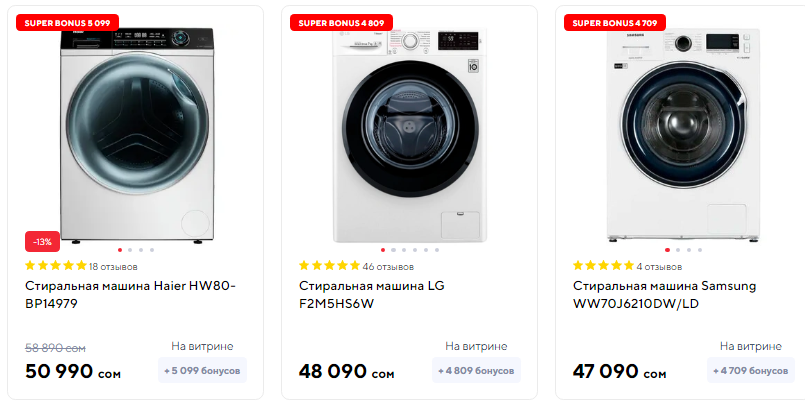Click the Samsung product star rating
The width and height of the screenshot is (805, 409).
tap(603, 267)
